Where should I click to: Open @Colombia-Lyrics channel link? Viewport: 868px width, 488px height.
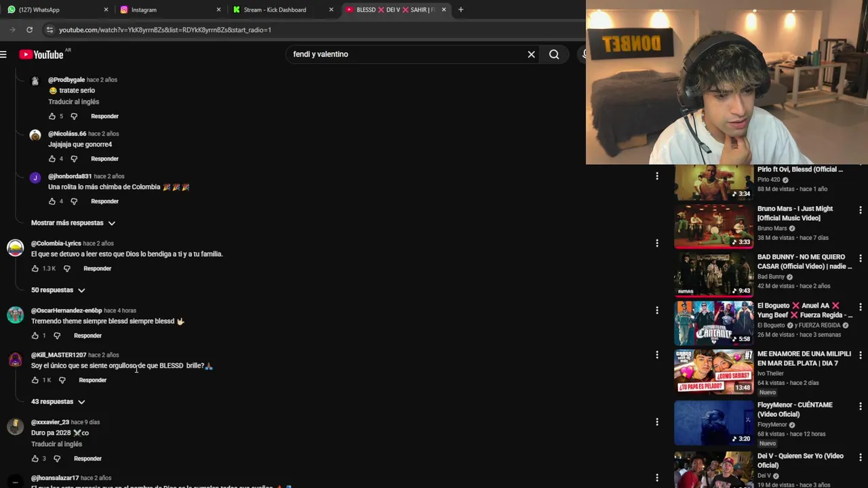pyautogui.click(x=56, y=243)
